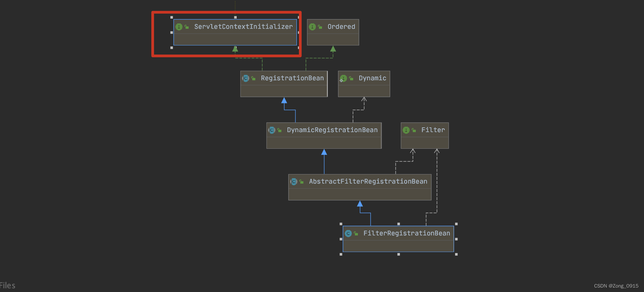Click the class icon of FilterRegistrationBean
644x292 pixels.
coord(348,233)
